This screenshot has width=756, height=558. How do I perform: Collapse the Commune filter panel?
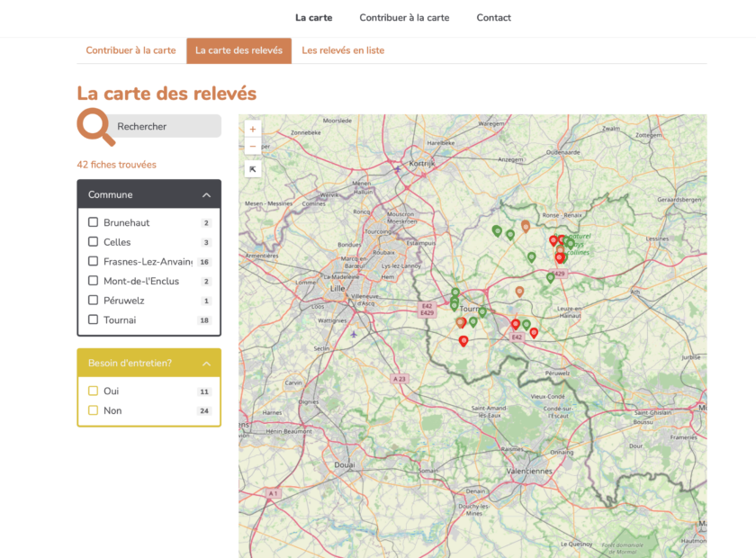pyautogui.click(x=206, y=194)
